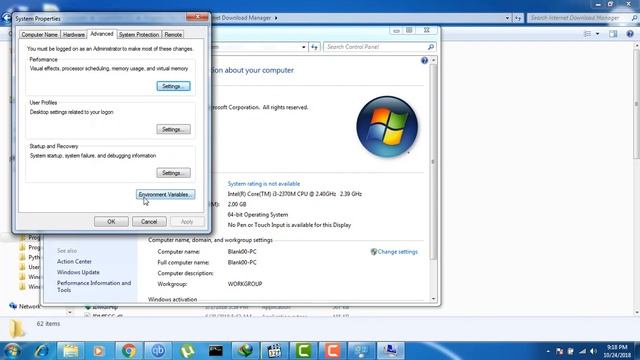Open the Windows Update link
Screen dimensions: 640x360
tap(78, 272)
